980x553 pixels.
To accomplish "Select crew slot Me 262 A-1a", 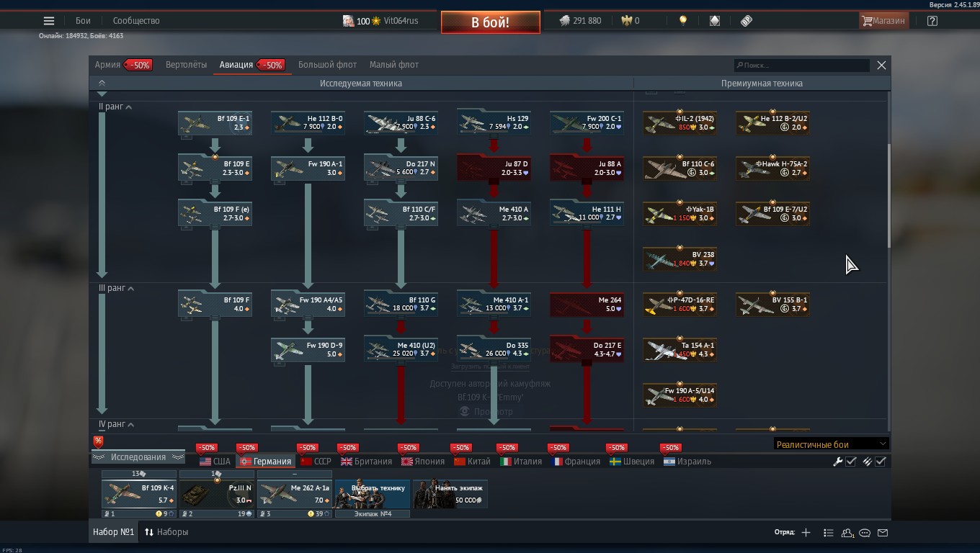I will pos(295,494).
